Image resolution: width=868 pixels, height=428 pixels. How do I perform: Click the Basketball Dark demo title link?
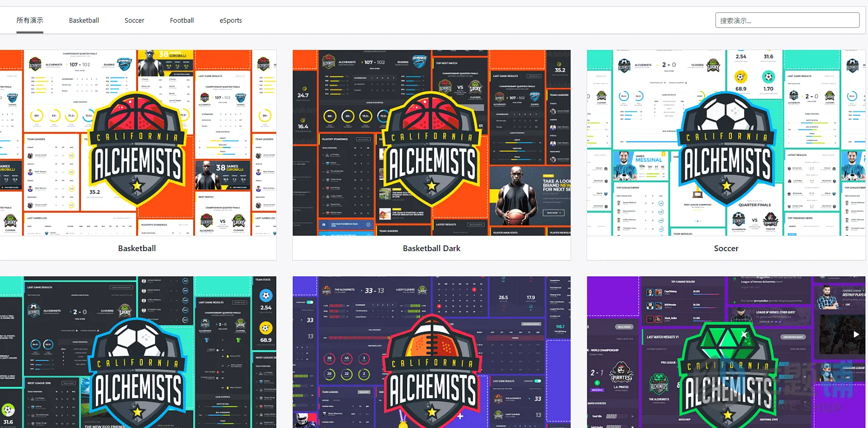pos(432,249)
